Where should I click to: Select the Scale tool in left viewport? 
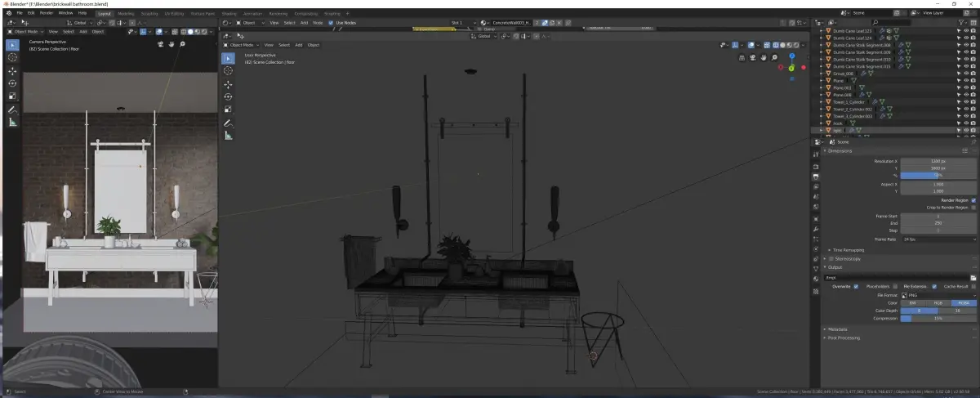[12, 96]
